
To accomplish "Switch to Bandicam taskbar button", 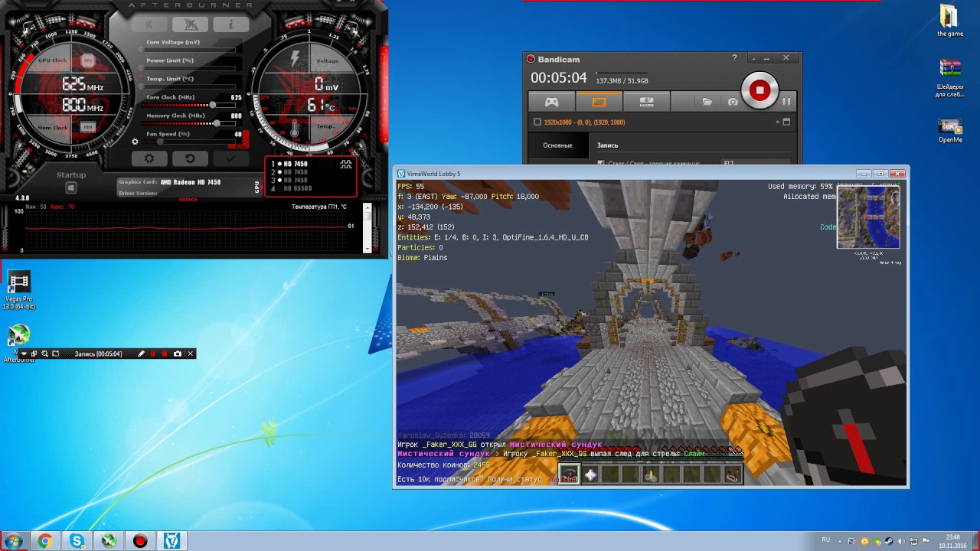I will [x=140, y=541].
